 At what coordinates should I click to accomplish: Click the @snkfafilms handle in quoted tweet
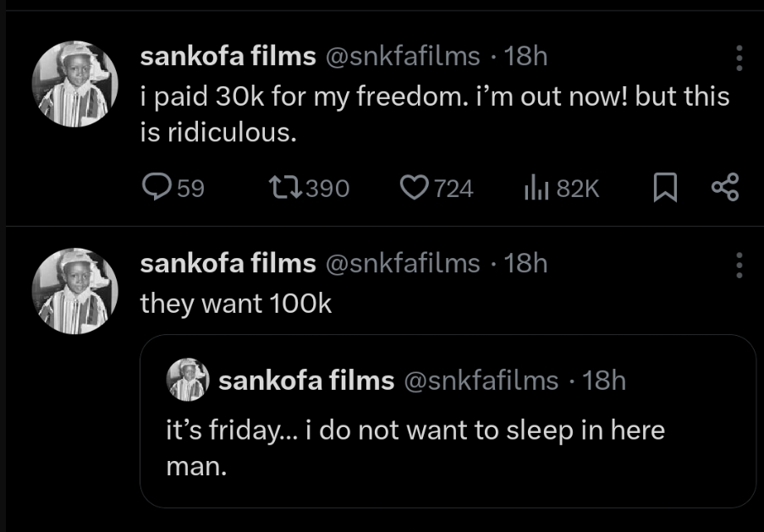pos(481,381)
